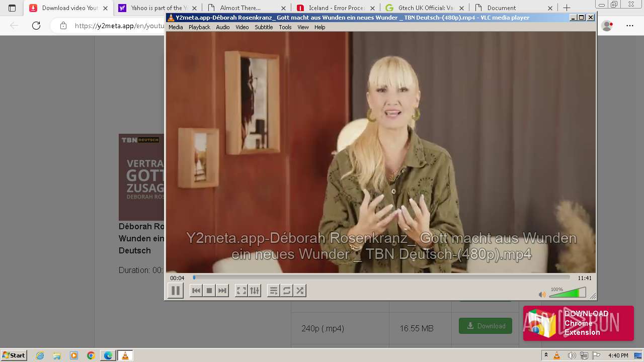Image resolution: width=644 pixels, height=362 pixels.
Task: Switch to Almost There browser tab
Action: [x=246, y=8]
